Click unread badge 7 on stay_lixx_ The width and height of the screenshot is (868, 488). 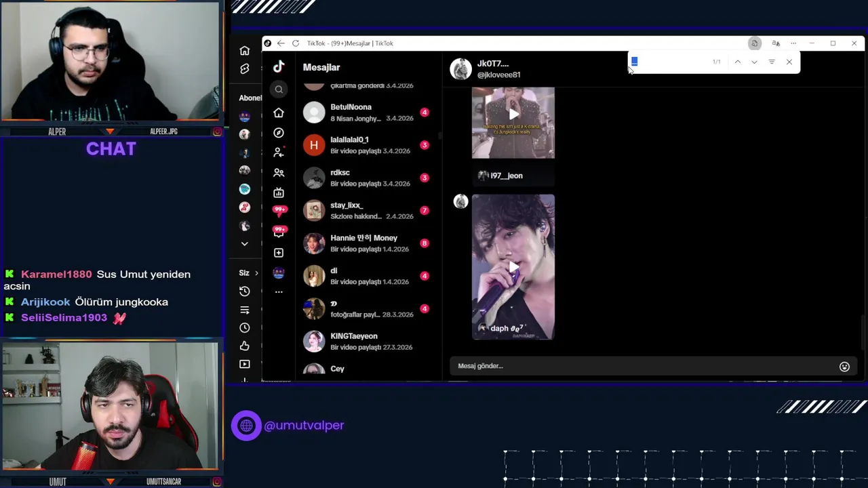click(425, 211)
